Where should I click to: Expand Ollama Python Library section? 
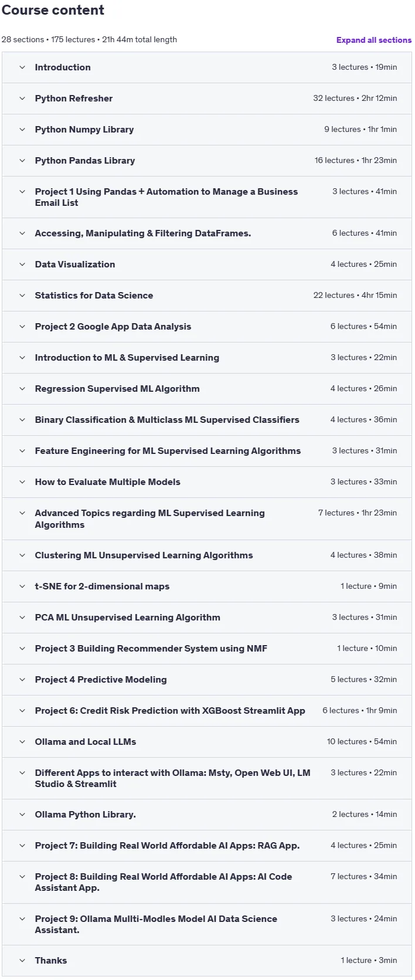(207, 815)
